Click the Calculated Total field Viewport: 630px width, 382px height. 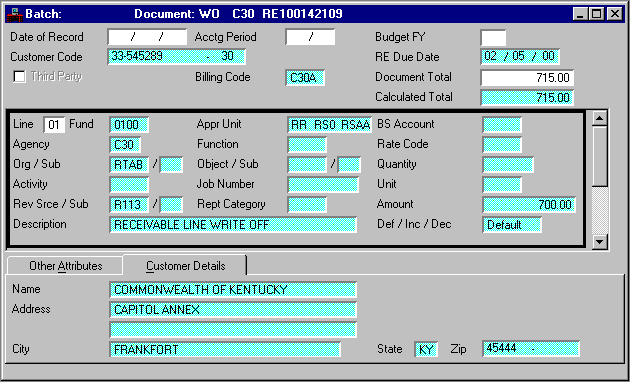point(527,98)
